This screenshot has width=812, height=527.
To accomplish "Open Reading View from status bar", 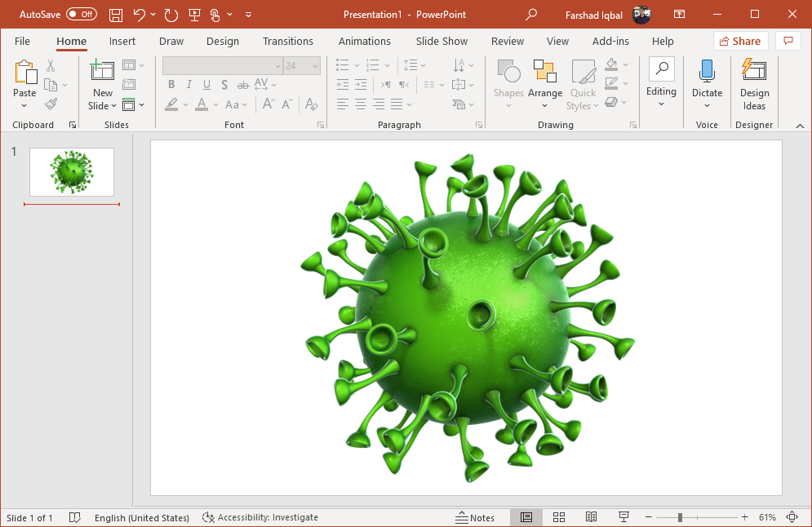I will [591, 517].
